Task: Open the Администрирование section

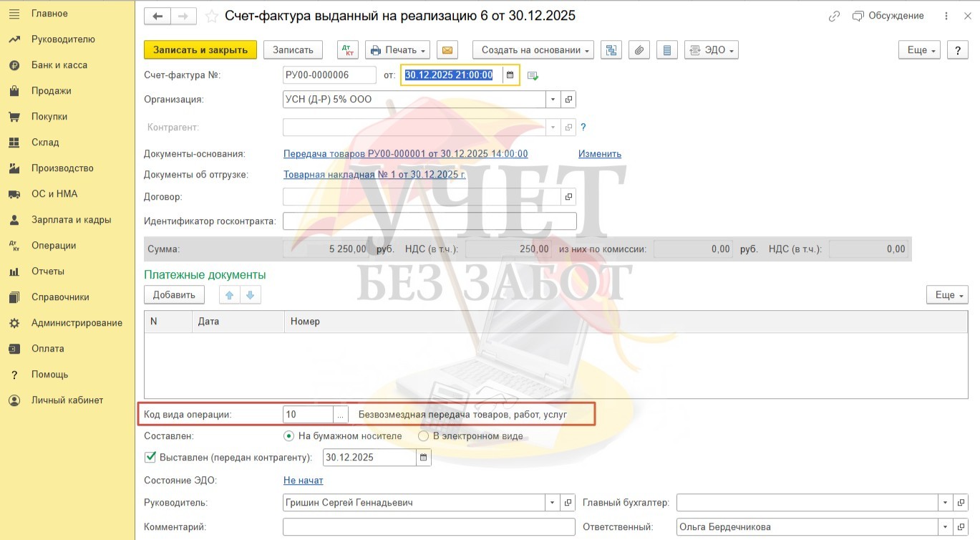Action: pos(77,323)
